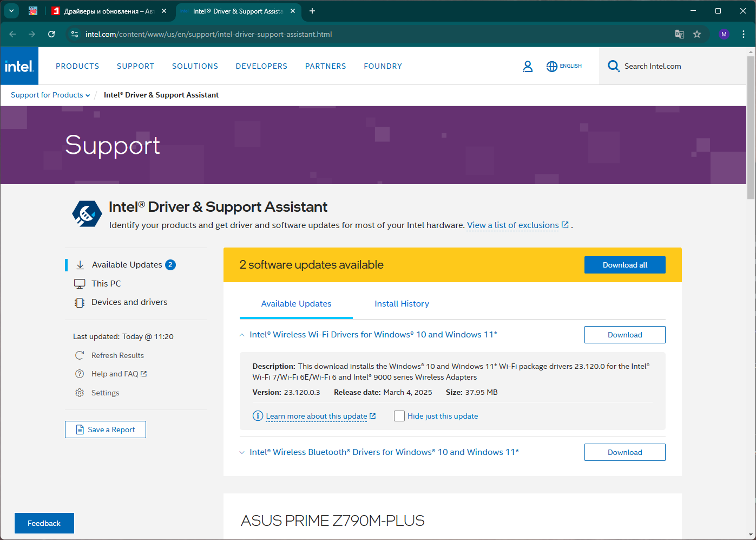Screen dimensions: 756x540
Task: Download the Wireless Wi-Fi Drivers update
Action: pos(625,335)
